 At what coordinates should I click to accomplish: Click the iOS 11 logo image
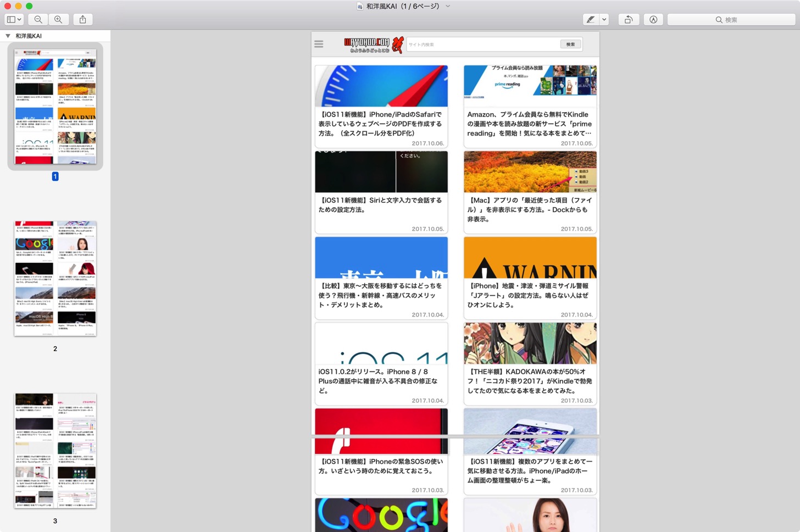coord(381,343)
